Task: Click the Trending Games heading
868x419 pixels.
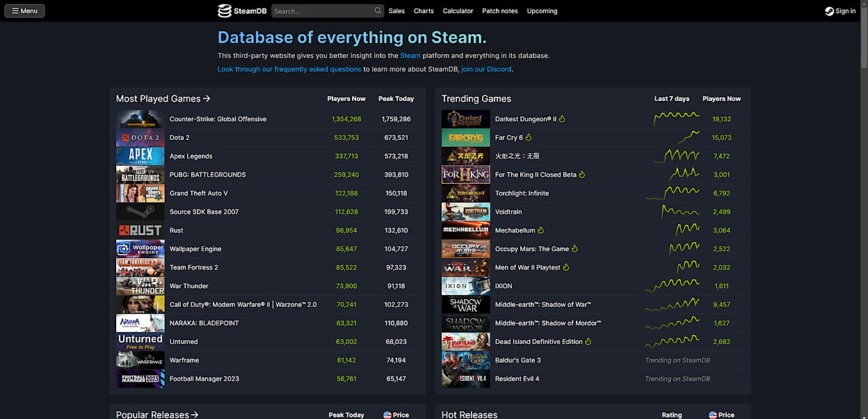Action: [476, 99]
